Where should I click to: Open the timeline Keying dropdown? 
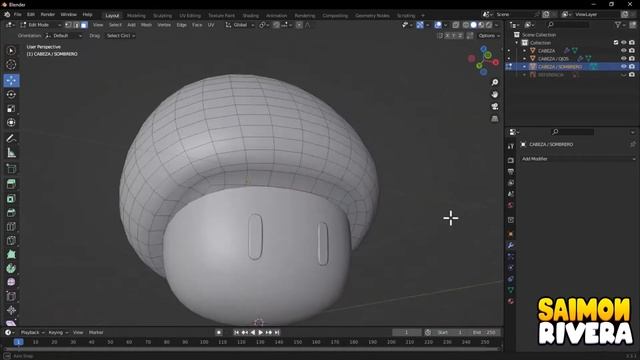(x=58, y=333)
